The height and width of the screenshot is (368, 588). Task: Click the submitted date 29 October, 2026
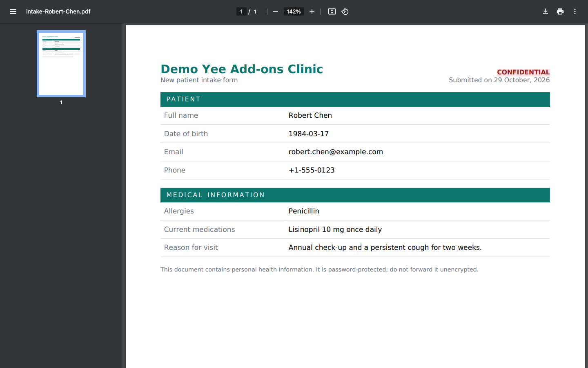(x=522, y=80)
